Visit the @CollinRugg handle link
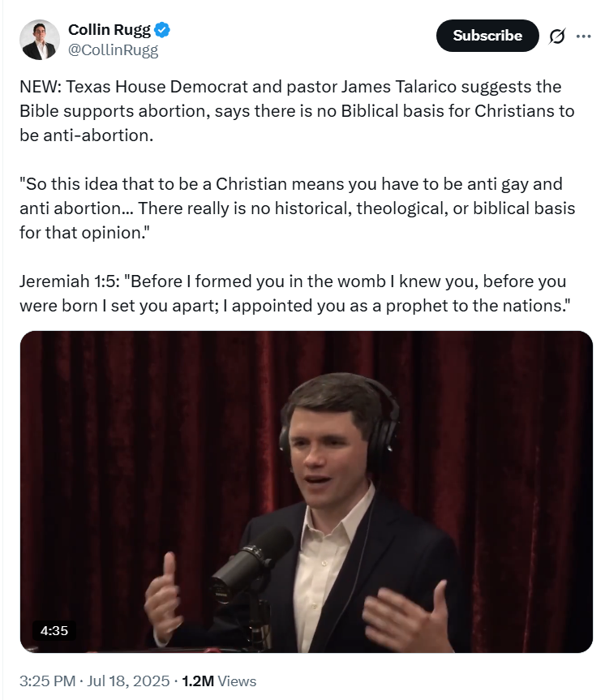Screen dimensions: 605x700 pos(113,50)
